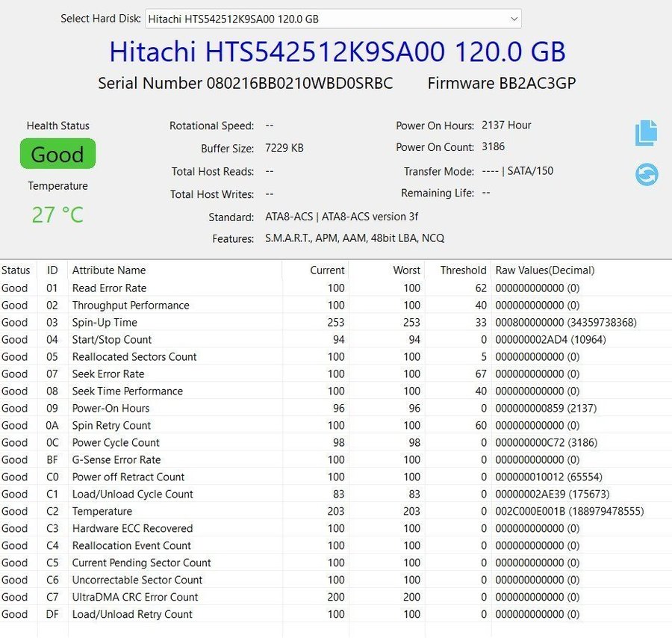Click the Attribute Name column header
The image size is (672, 638).
[x=109, y=270]
